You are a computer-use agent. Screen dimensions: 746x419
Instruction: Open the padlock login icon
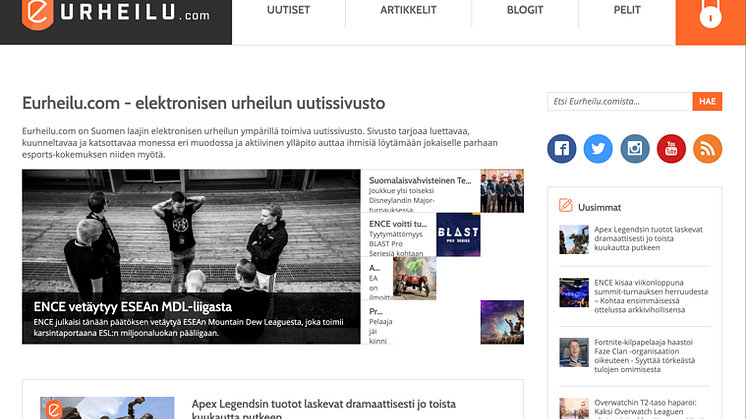[710, 15]
